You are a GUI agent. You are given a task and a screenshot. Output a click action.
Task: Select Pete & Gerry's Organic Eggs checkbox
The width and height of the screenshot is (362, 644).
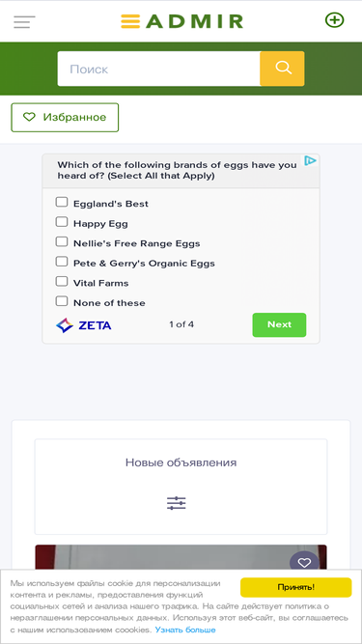point(62,262)
